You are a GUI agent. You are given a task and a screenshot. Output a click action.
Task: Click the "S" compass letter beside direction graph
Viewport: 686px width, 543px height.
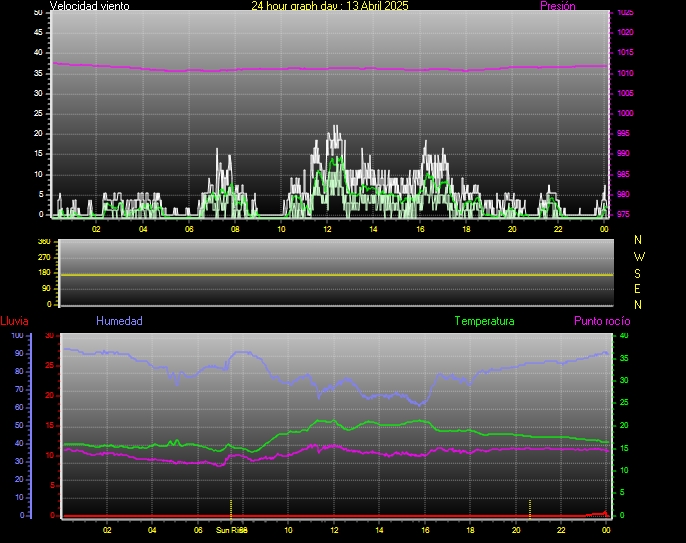point(637,273)
